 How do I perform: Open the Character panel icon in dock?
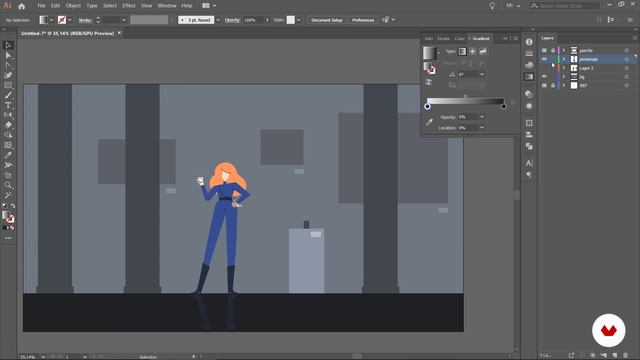point(529,163)
